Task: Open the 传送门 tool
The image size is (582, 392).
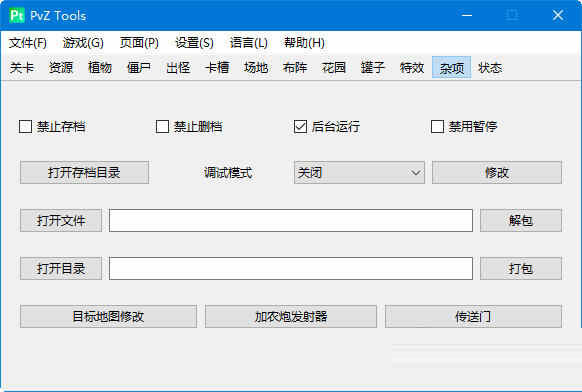Action: click(474, 317)
